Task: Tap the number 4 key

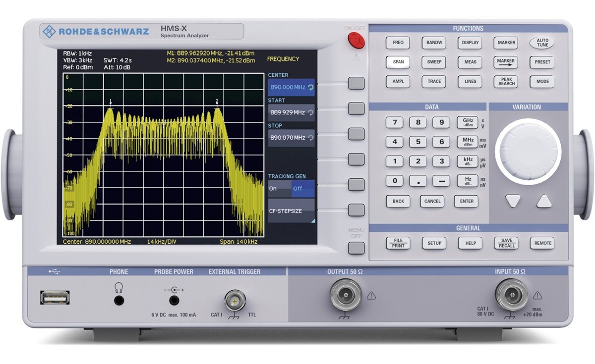Action: 395,142
